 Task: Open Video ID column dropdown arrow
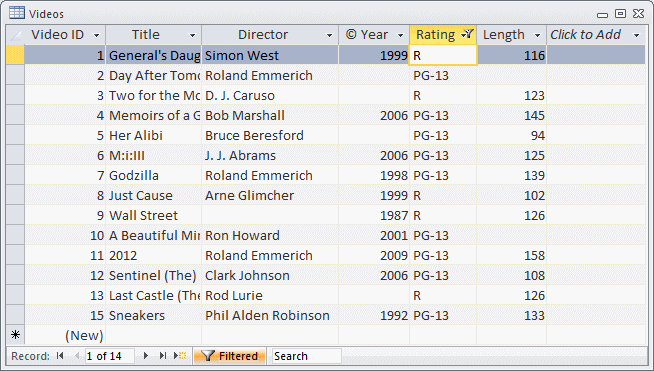click(96, 35)
